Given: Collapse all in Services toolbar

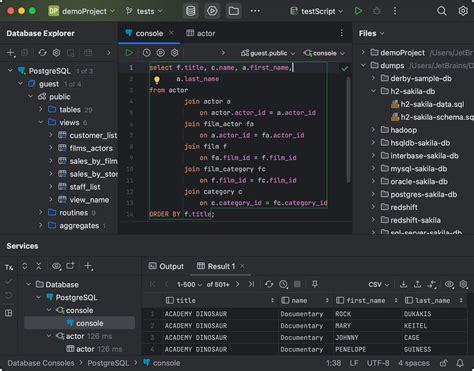Looking at the screenshot, I should pos(39,266).
